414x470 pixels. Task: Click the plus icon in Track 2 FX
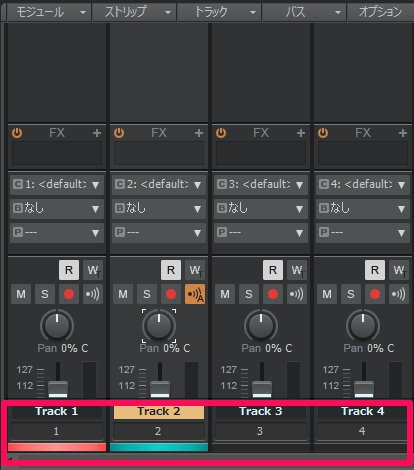(199, 133)
